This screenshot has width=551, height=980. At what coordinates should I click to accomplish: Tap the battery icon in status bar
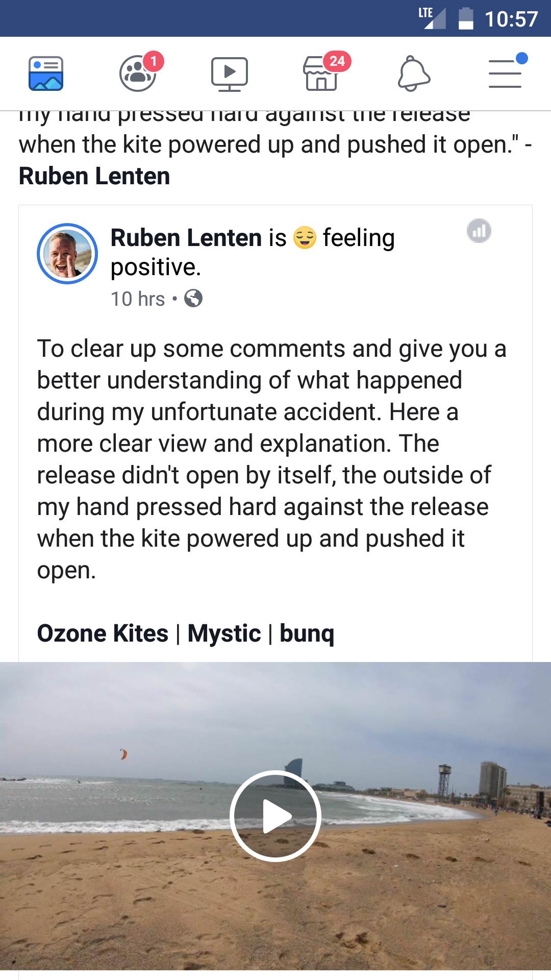[x=465, y=19]
